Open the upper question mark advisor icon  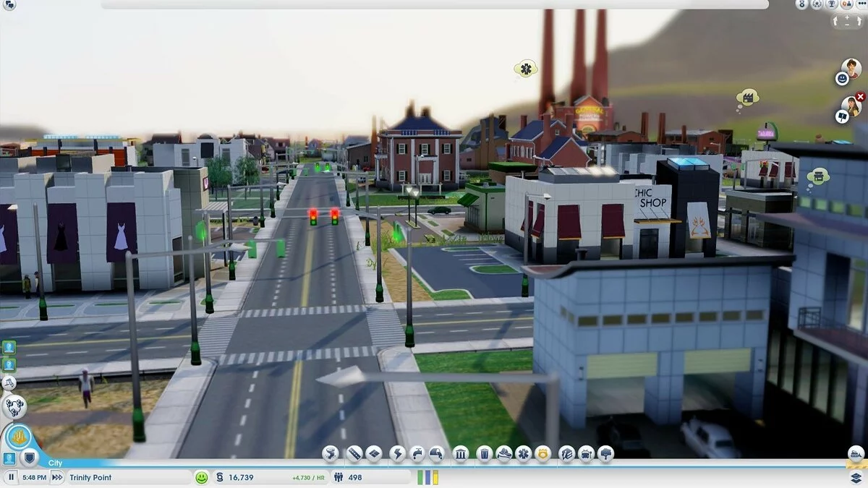[9, 348]
